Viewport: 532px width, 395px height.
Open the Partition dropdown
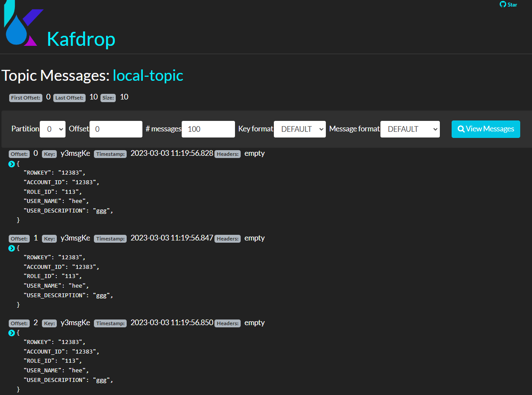point(52,129)
